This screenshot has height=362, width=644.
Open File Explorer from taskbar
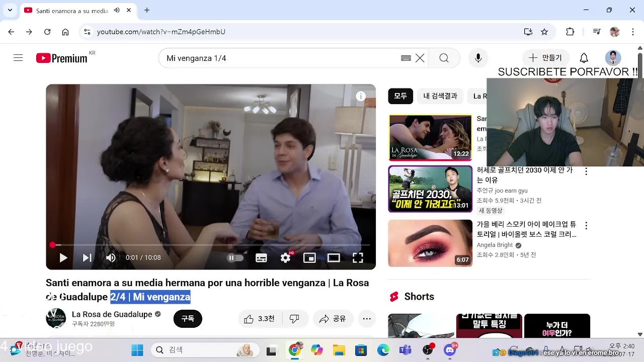(x=339, y=350)
